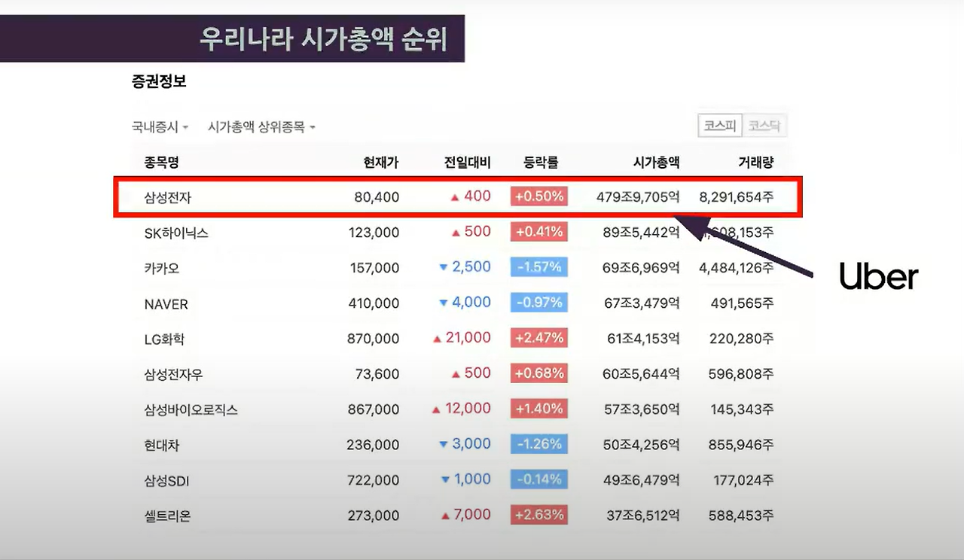
Task: Open the 삼성SDI stock link
Action: pyautogui.click(x=166, y=480)
